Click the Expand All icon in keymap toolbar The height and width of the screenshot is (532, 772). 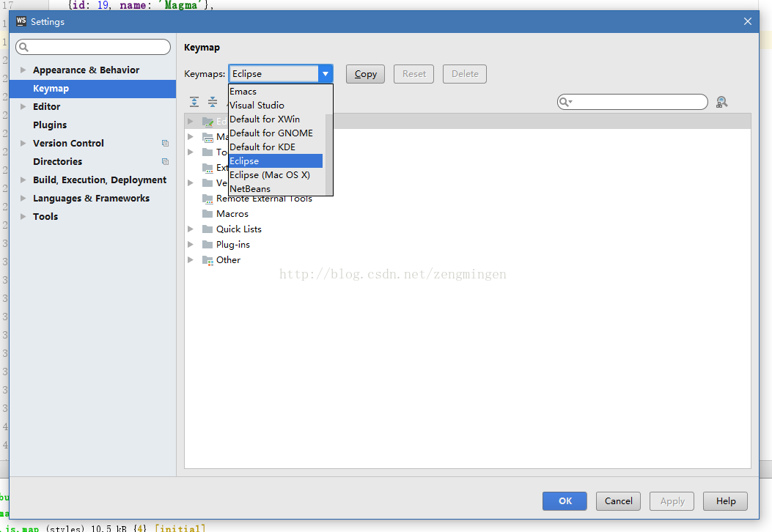point(194,102)
